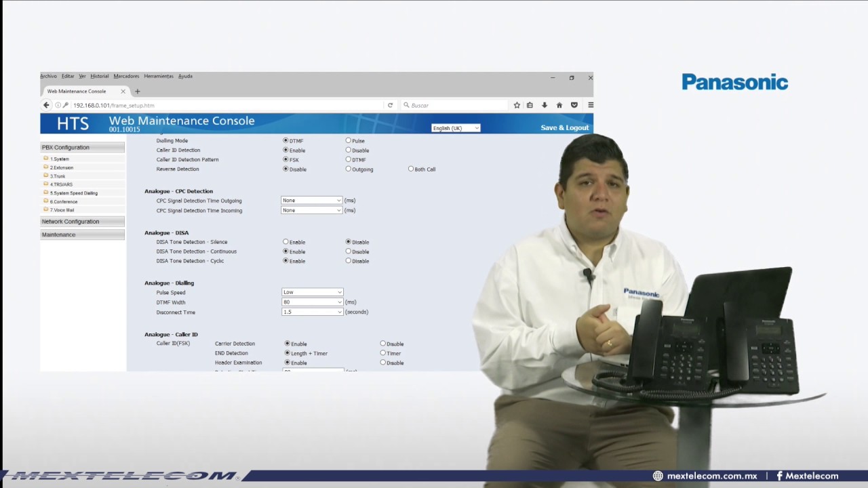Open the 7.Voice Mail tree item
Screen dimensions: 868x488
coord(62,210)
